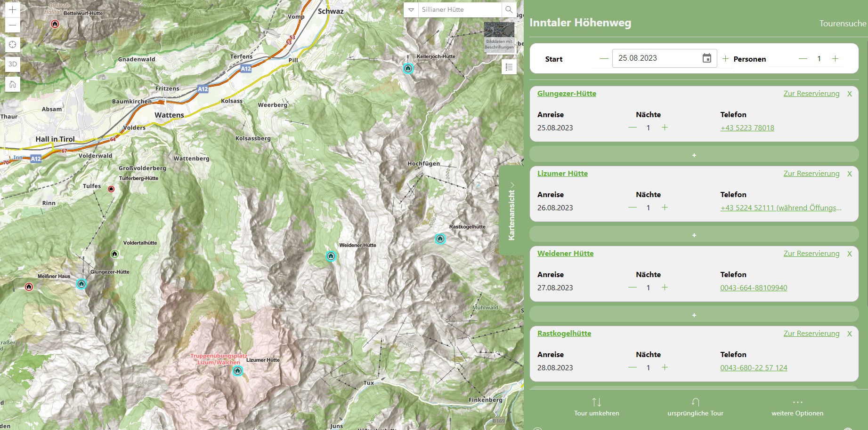Focus the Sillianer Hütte search field
Viewport: 868px width, 430px height.
tap(460, 10)
